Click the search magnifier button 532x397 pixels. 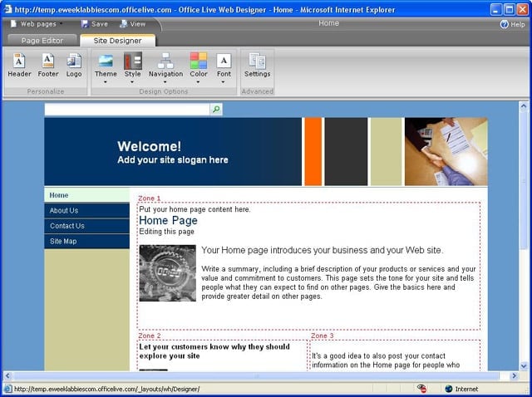coord(216,109)
